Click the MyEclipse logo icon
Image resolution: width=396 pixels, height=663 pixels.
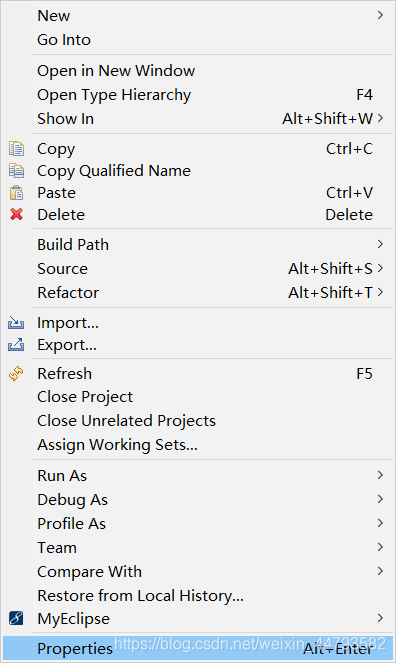click(16, 619)
